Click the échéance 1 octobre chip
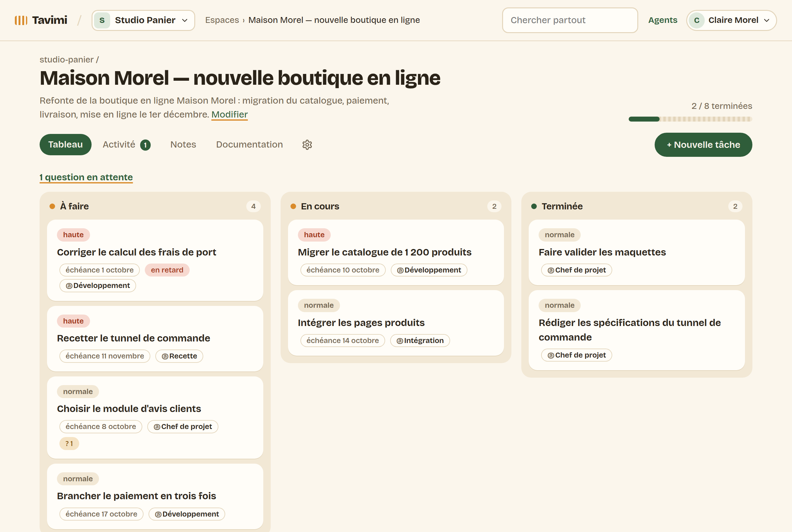792x532 pixels. pos(99,270)
